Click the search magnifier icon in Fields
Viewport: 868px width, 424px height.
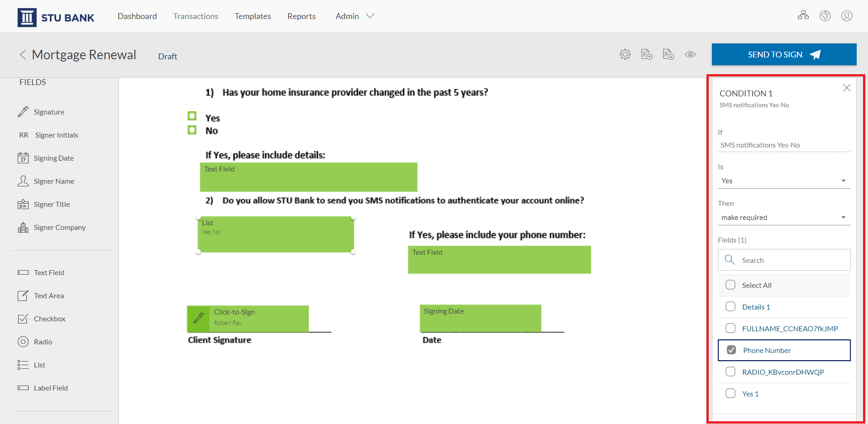point(730,260)
